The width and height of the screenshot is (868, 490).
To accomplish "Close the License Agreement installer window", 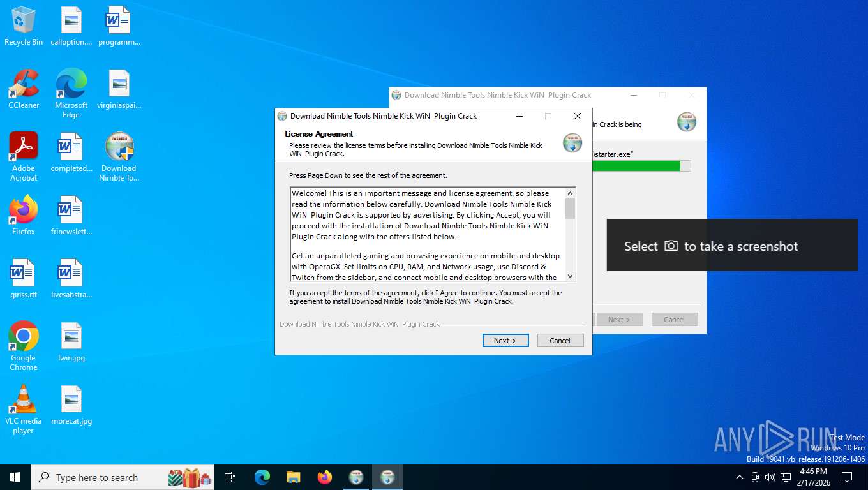I will pos(578,116).
